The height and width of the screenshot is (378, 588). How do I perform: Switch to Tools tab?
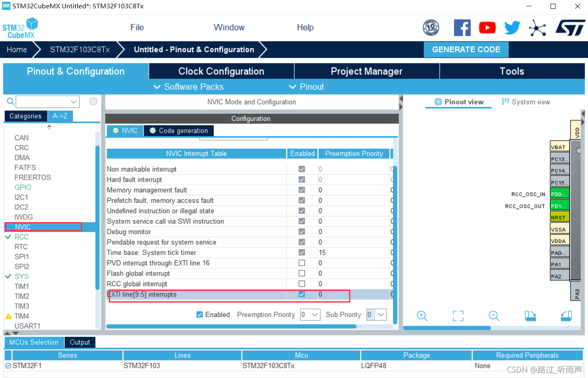512,71
